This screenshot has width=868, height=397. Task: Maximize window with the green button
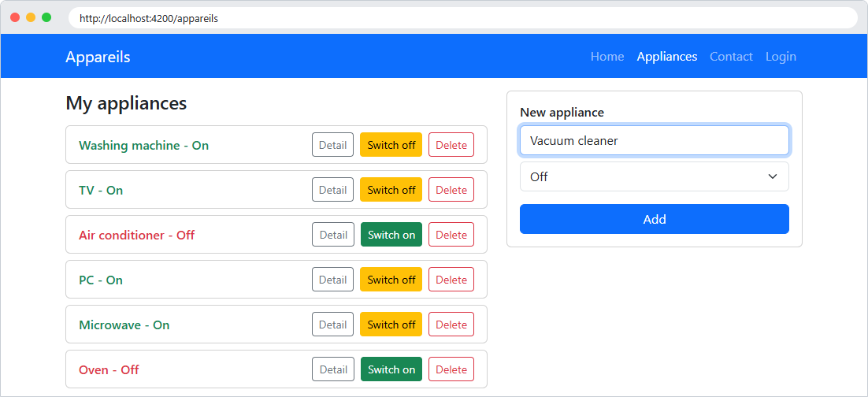pyautogui.click(x=46, y=17)
